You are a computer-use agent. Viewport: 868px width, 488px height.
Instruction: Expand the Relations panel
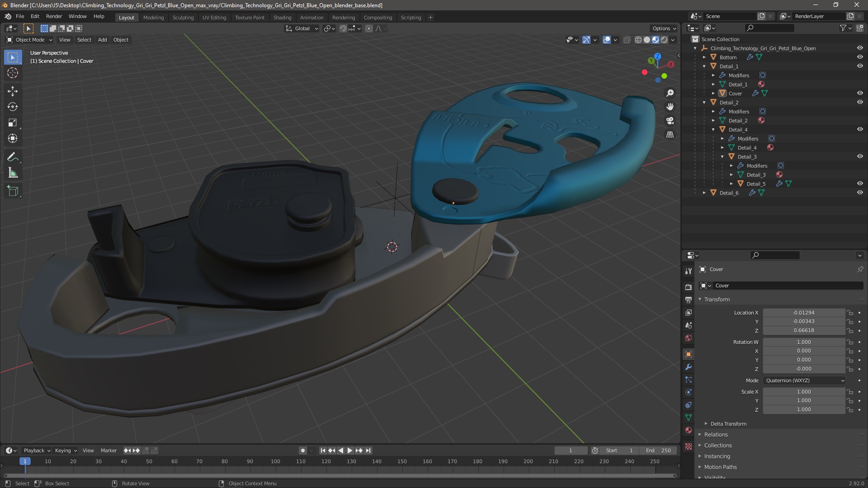[x=716, y=435]
